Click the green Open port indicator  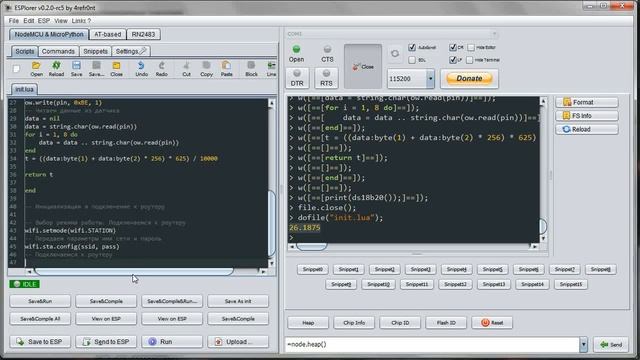pos(296,50)
